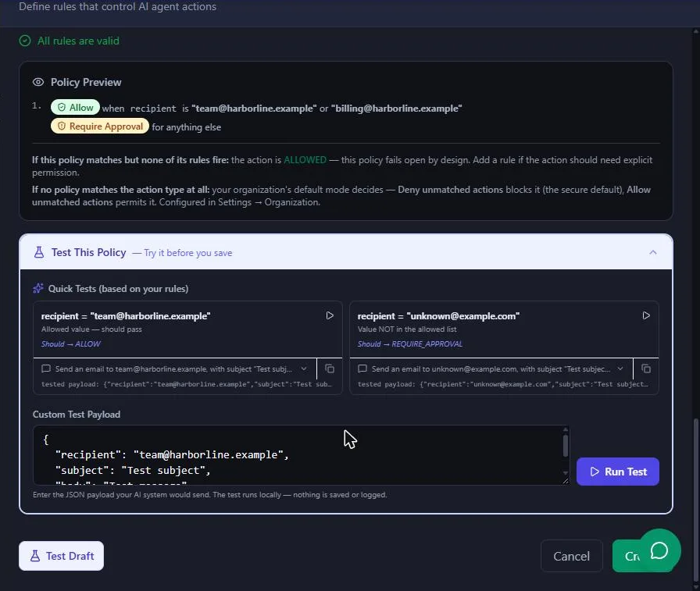Copy the unknown@example.com test prompt
This screenshot has width=700, height=591.
646,368
